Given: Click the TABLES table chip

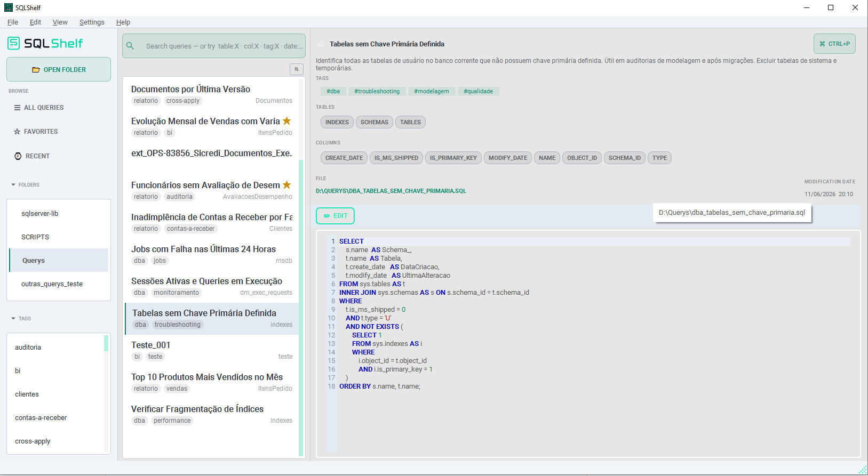Looking at the screenshot, I should click(411, 122).
